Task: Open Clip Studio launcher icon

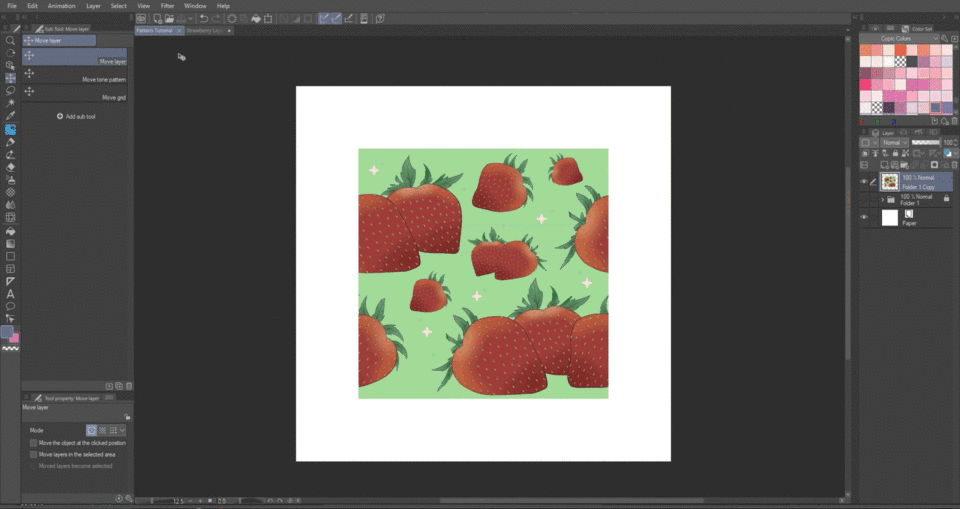Action: [141, 18]
